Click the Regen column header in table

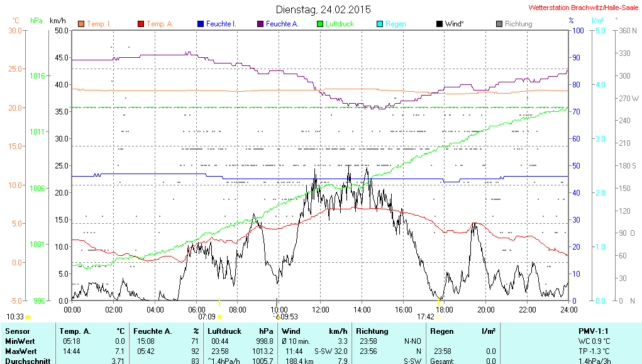[x=442, y=331]
